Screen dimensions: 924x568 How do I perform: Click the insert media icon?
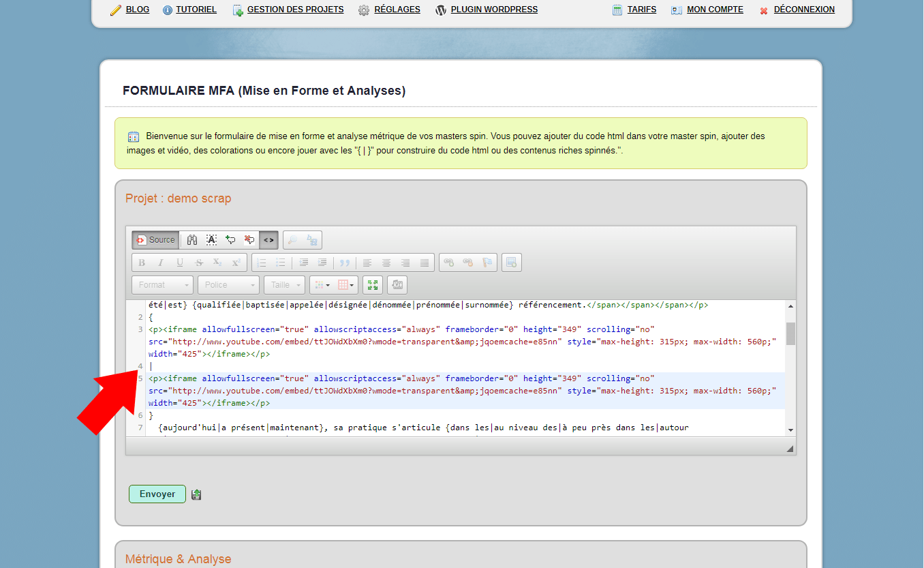click(397, 284)
